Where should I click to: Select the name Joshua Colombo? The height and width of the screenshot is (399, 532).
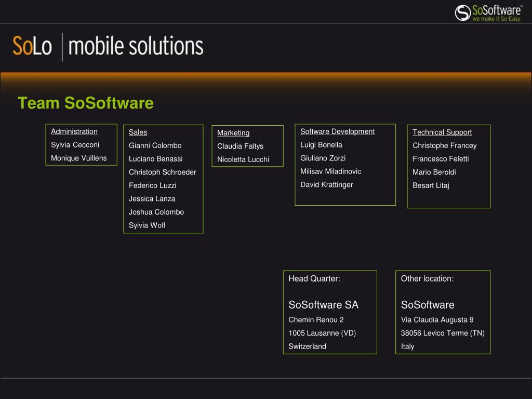[156, 212]
